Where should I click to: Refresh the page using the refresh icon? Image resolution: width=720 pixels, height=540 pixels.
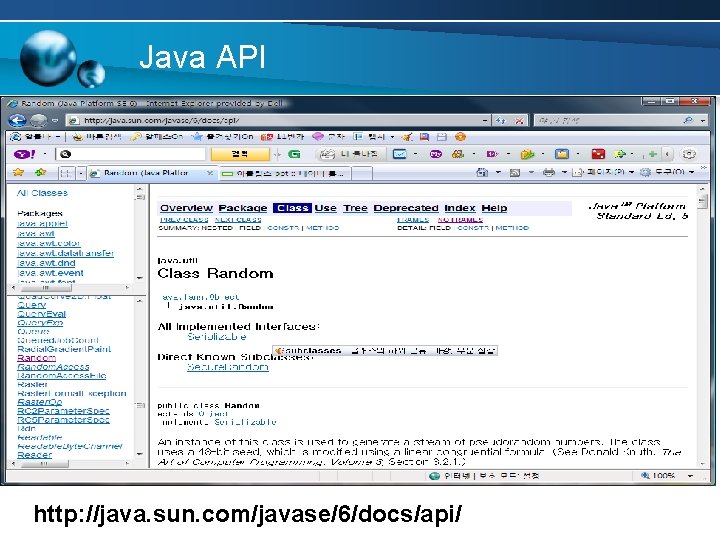click(x=501, y=120)
